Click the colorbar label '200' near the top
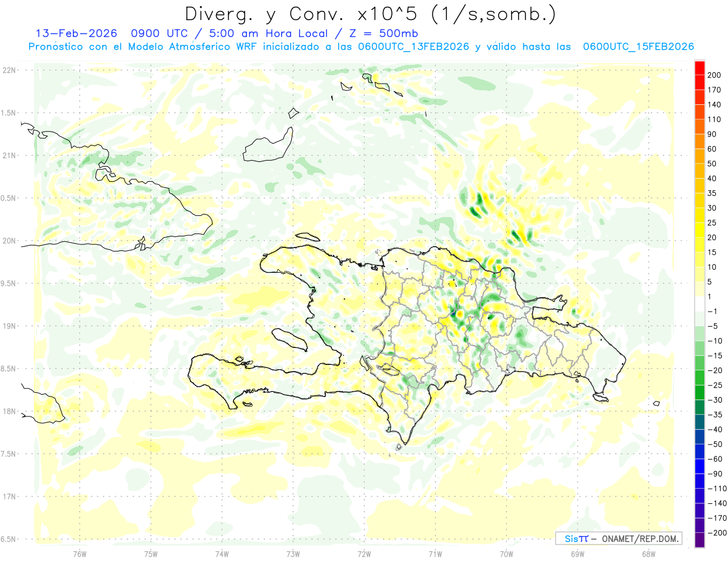The height and width of the screenshot is (562, 728). 715,75
